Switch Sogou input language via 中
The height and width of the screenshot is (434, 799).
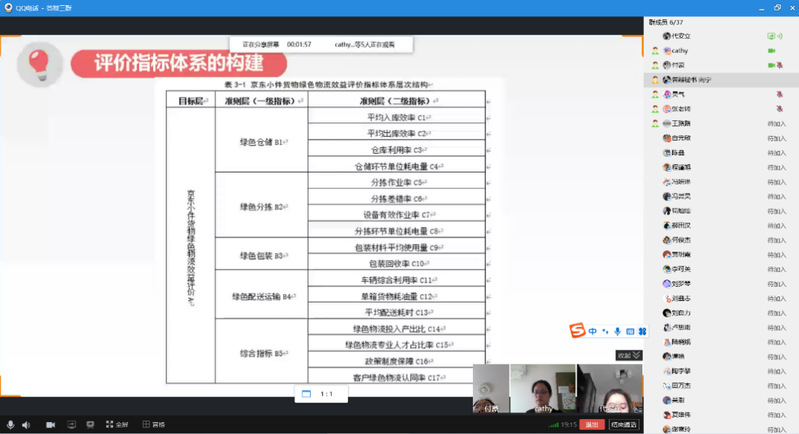(x=592, y=331)
